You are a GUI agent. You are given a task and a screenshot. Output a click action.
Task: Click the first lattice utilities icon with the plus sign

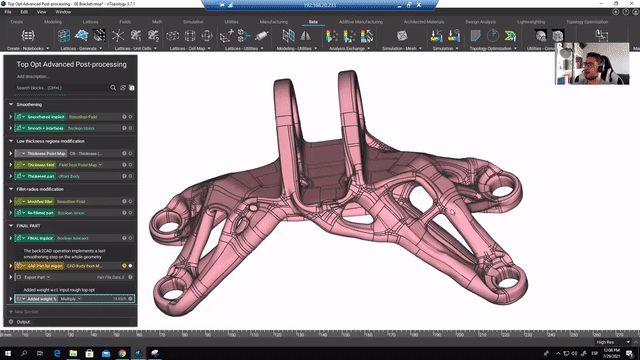pyautogui.click(x=227, y=36)
